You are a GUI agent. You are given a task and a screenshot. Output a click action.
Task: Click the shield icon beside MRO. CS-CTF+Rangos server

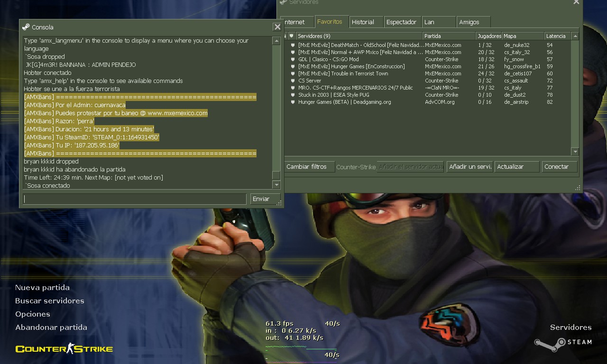pyautogui.click(x=293, y=88)
